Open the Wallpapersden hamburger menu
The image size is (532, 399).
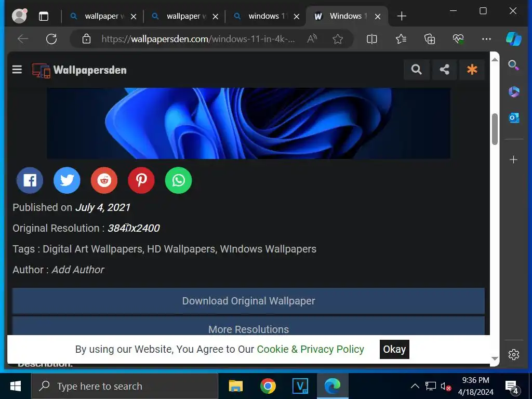[x=17, y=70]
